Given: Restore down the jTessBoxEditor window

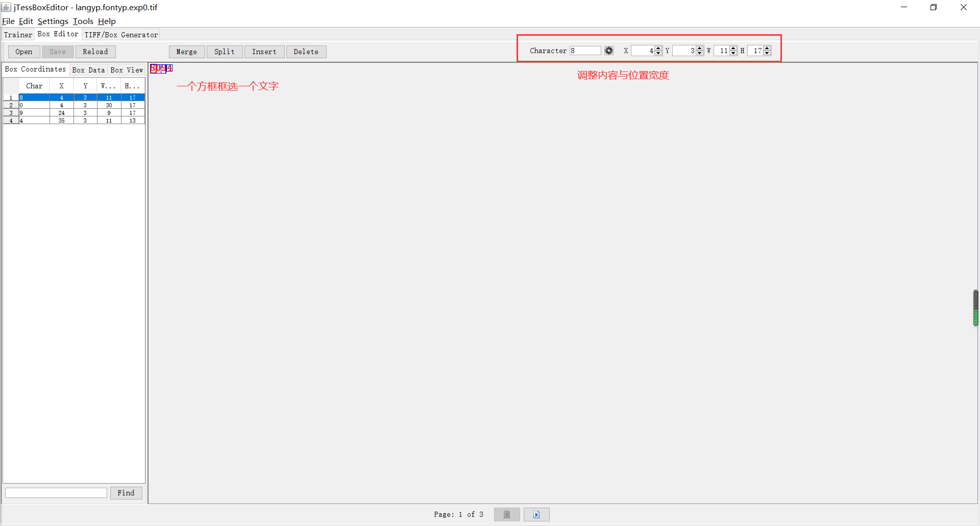Looking at the screenshot, I should [934, 7].
